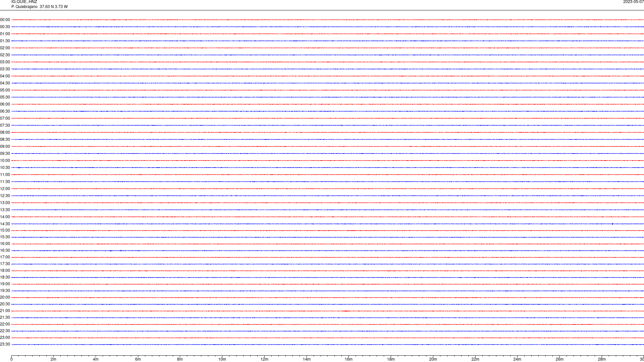Select the 02:00 time row label
Image resolution: width=644 pixels, height=362 pixels.
click(x=5, y=48)
